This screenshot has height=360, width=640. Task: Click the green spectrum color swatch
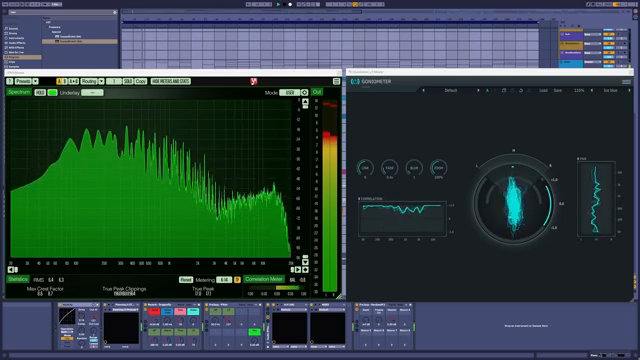point(53,93)
